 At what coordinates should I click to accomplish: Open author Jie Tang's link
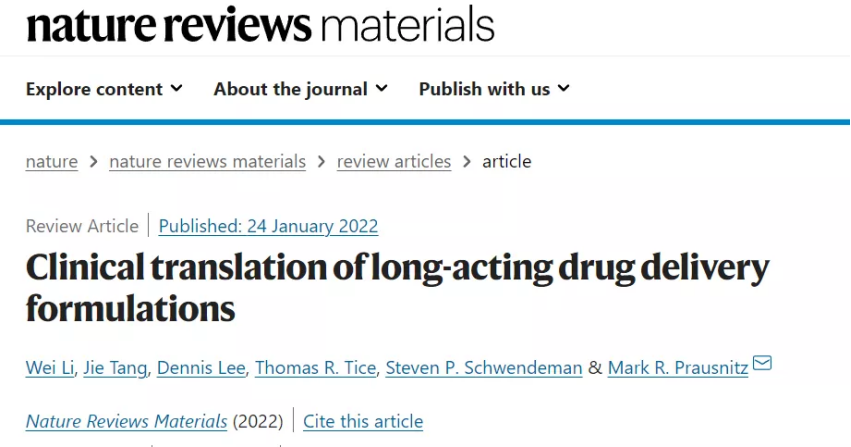coord(115,368)
